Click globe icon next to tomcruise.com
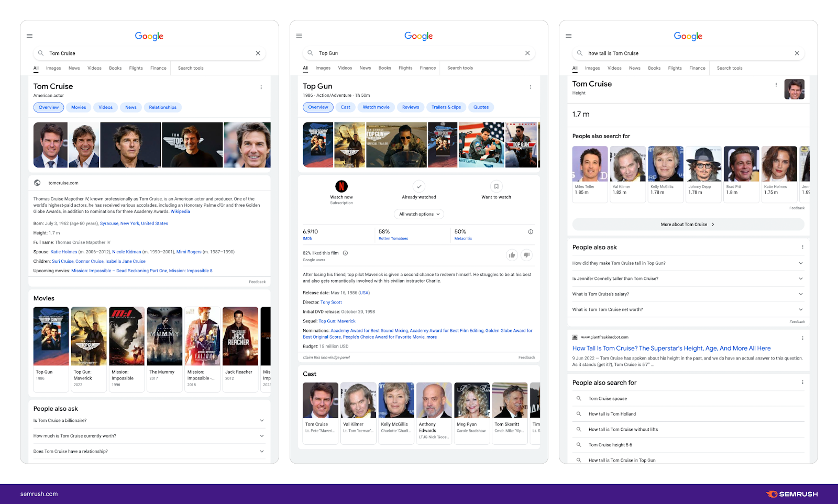 [37, 183]
